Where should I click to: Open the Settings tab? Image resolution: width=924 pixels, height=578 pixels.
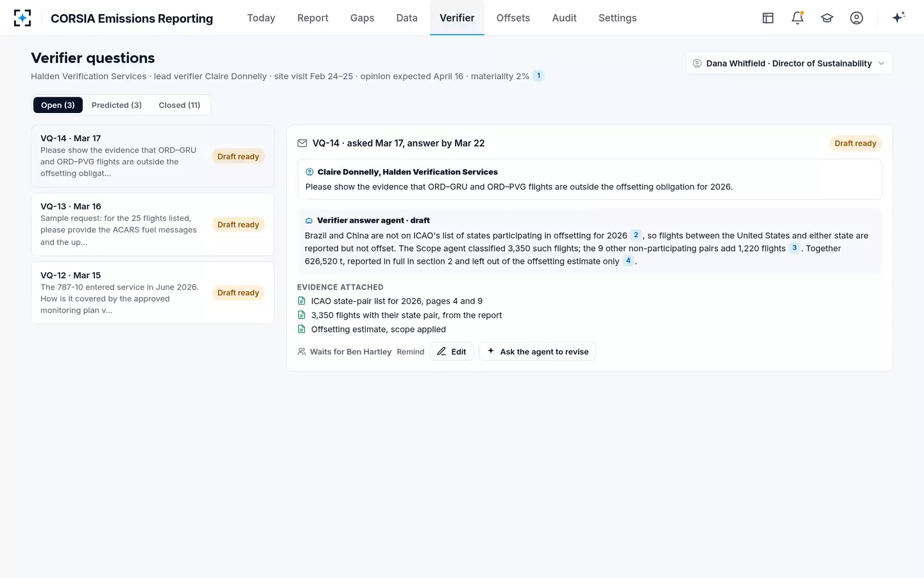[617, 18]
